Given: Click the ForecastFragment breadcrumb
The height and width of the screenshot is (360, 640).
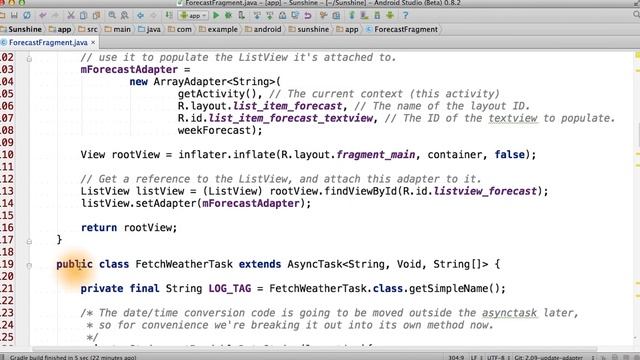Looking at the screenshot, I should tap(402, 29).
